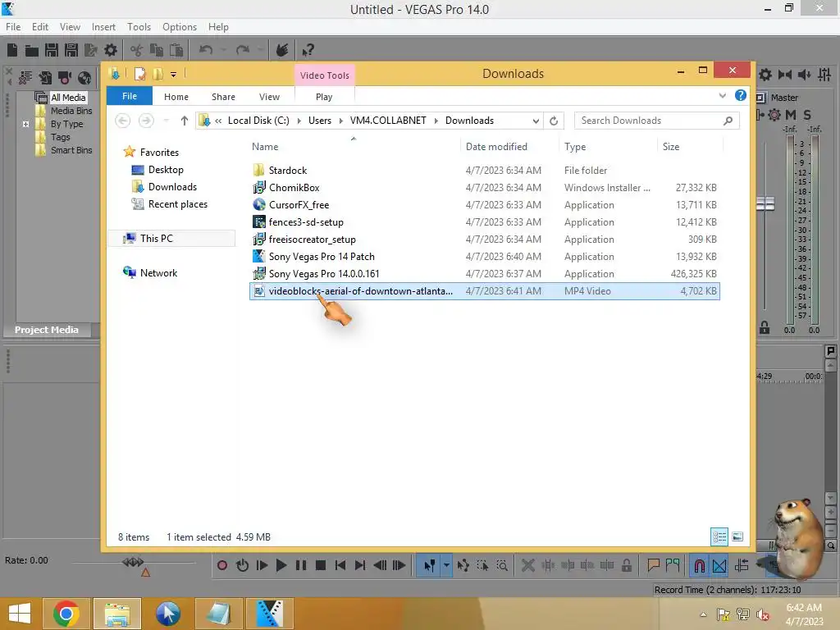Expand the Explorer ribbon chevron

coord(722,96)
